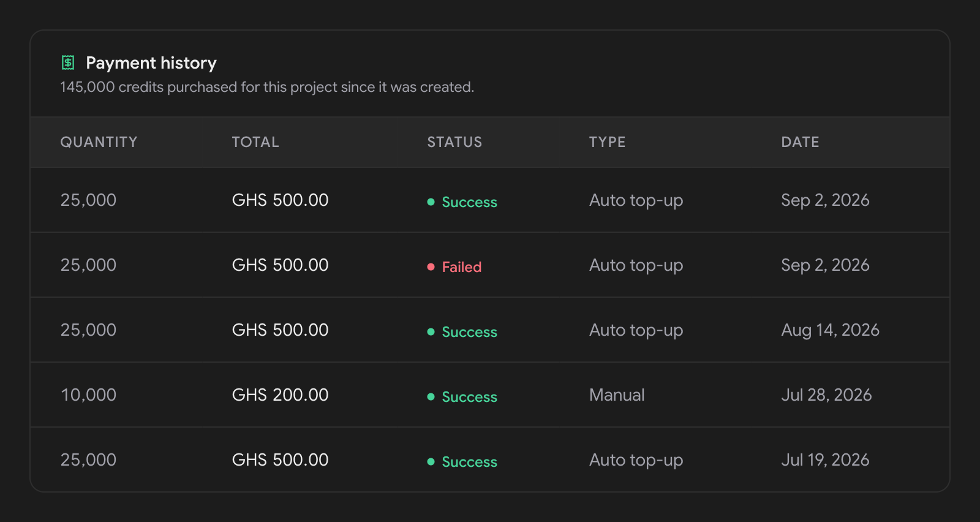
Task: Click the DATE column header
Action: pos(800,142)
